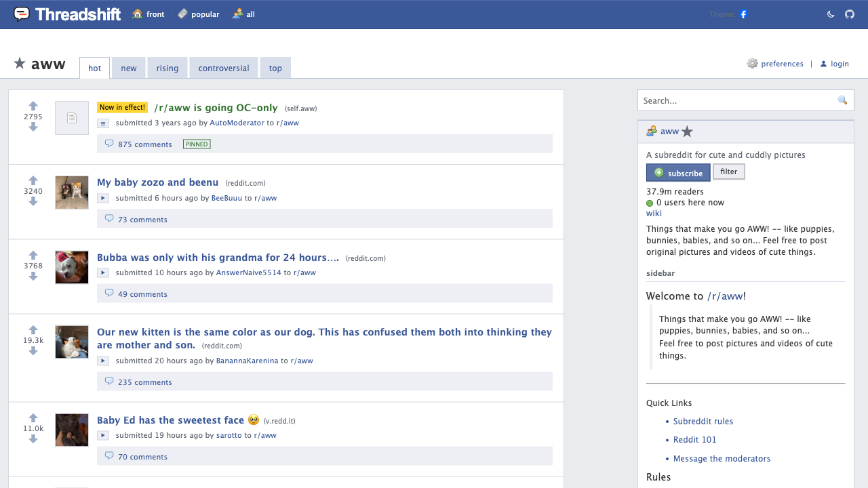Open thumbnail of Bubba grandma post
868x488 pixels.
tap(72, 267)
